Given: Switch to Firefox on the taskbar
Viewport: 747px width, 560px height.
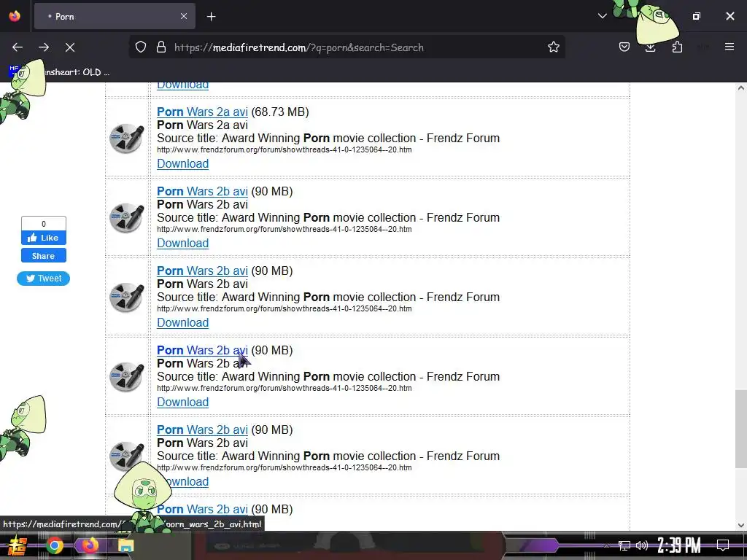Looking at the screenshot, I should pos(90,545).
